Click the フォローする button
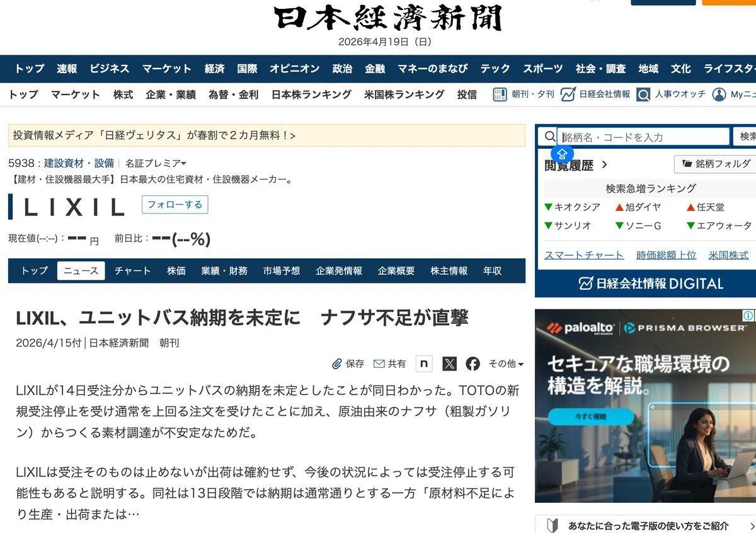The height and width of the screenshot is (533, 756). [175, 205]
